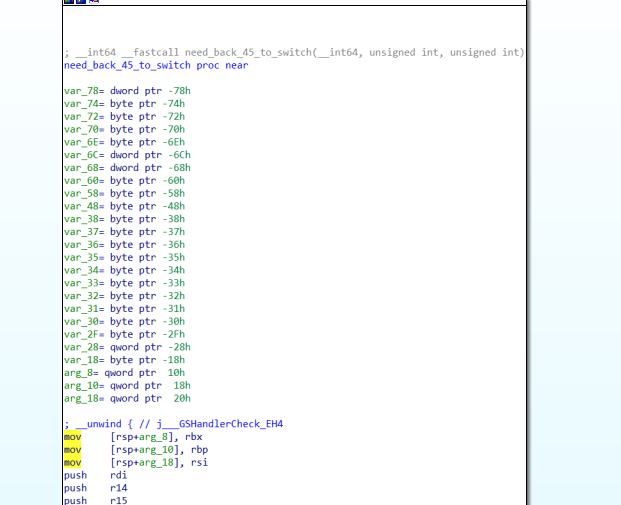621x505 pixels.
Task: Select var_18 byte ptr -18h line
Action: tap(124, 360)
